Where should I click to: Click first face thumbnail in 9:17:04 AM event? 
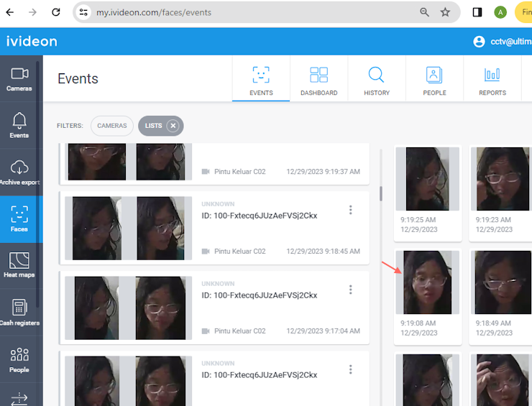point(97,308)
